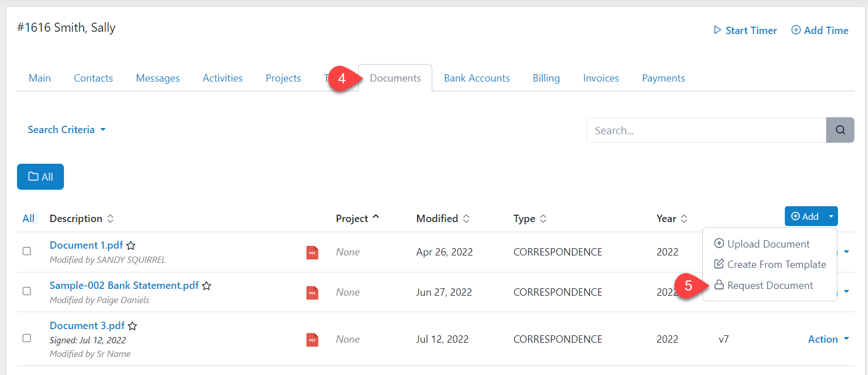
Task: Expand the Search Criteria dropdown
Action: [x=67, y=130]
